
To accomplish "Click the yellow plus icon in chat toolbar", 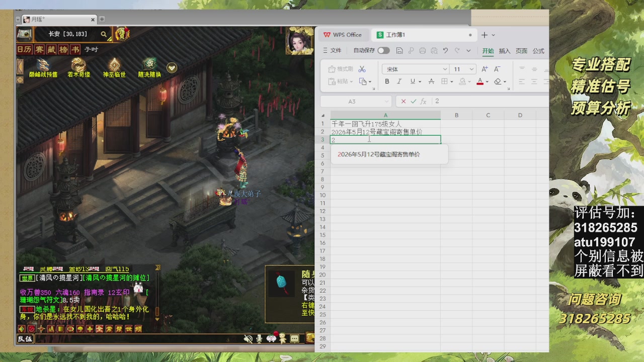I will 90,329.
